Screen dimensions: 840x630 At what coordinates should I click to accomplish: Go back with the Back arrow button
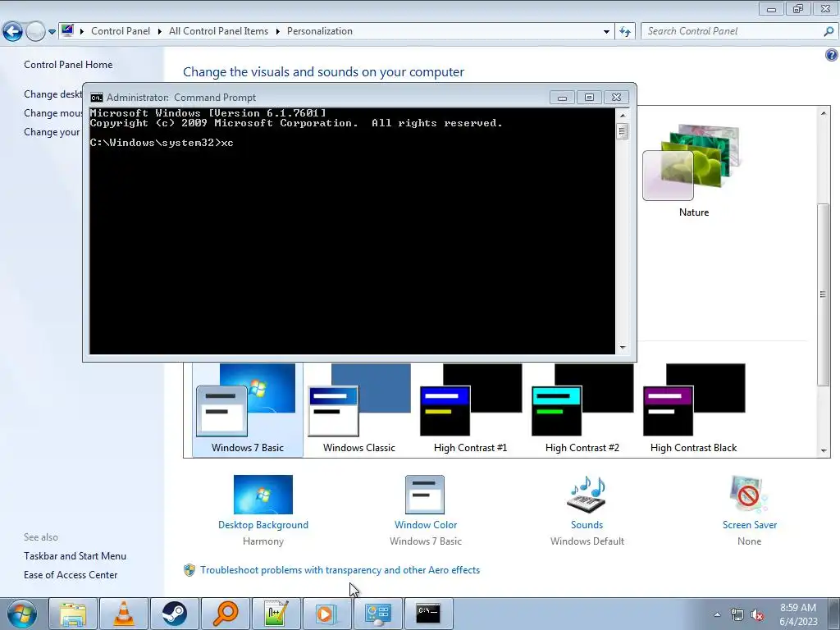(12, 32)
